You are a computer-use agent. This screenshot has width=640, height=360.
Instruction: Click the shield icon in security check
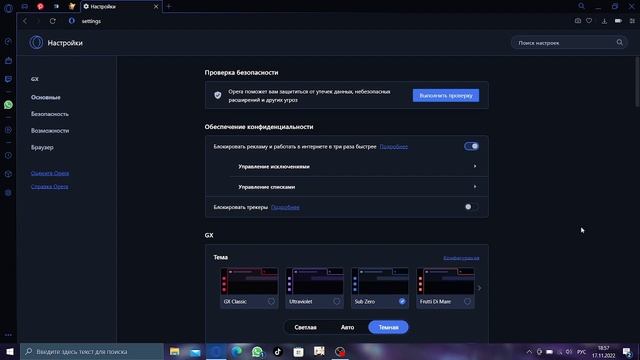pyautogui.click(x=218, y=95)
